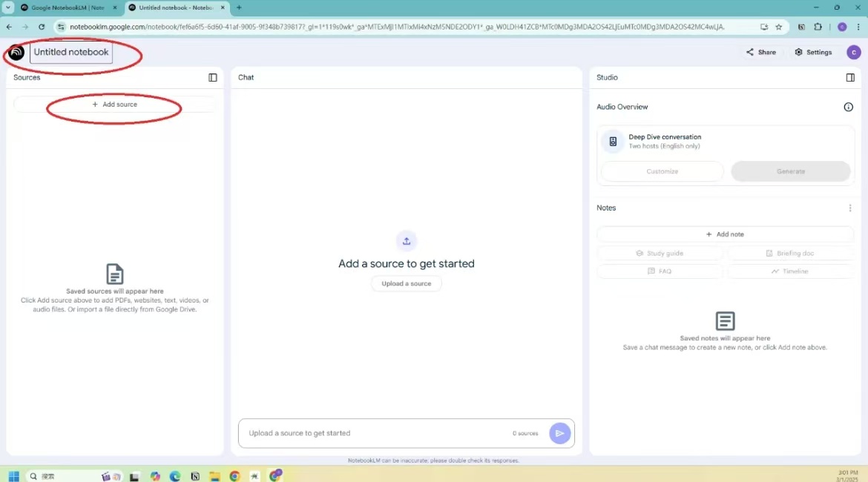Create a Study guide note

pyautogui.click(x=660, y=254)
